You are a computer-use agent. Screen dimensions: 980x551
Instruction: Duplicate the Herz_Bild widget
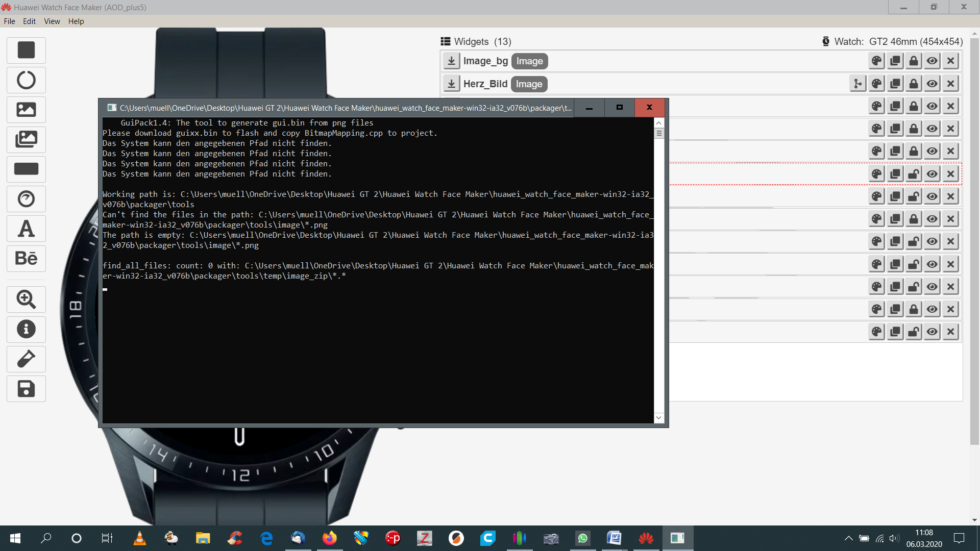coord(895,84)
